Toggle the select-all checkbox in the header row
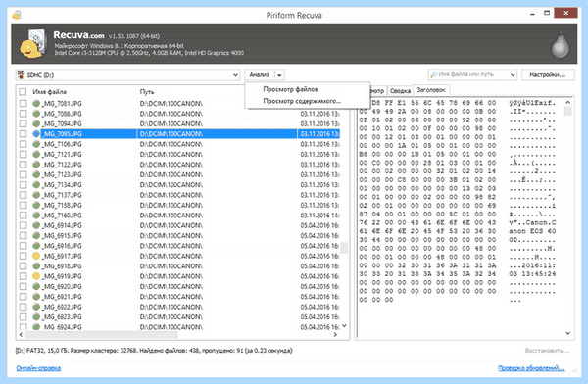This screenshot has width=588, height=384. (23, 91)
